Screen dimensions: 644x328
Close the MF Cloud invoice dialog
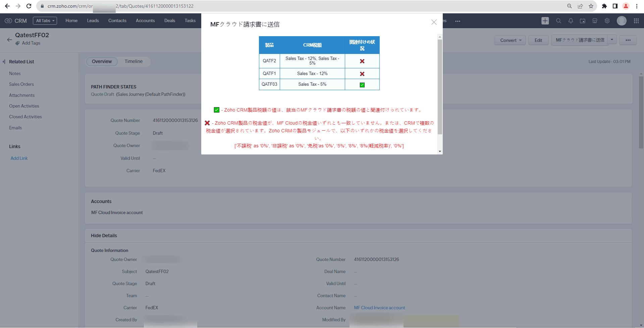434,22
